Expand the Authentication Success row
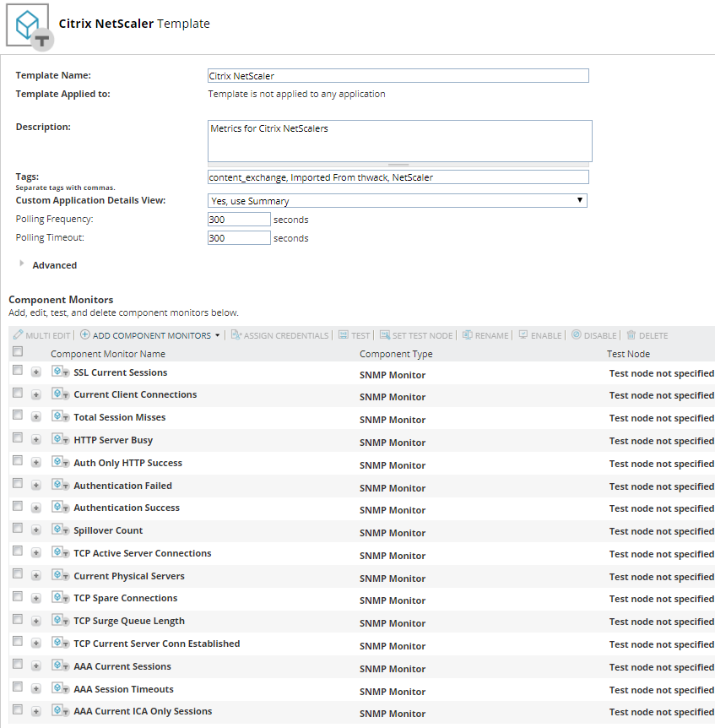This screenshot has height=728, width=715. 36,508
